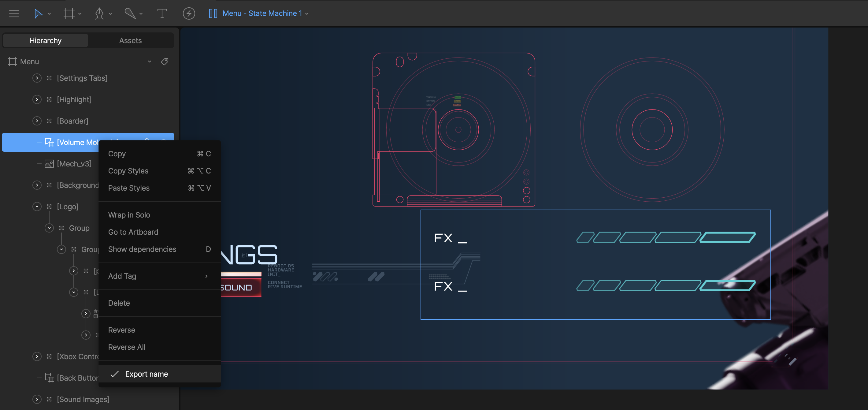Choose Delete in the context menu

pyautogui.click(x=119, y=303)
